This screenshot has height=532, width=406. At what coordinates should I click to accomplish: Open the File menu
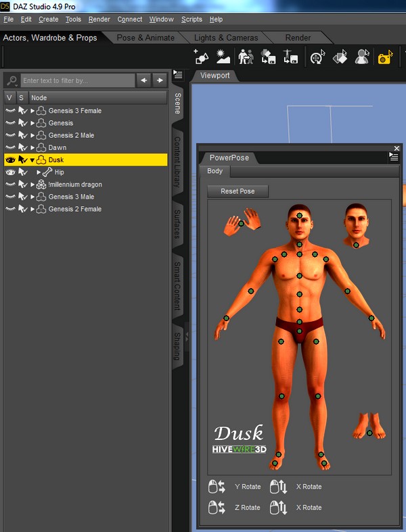9,20
